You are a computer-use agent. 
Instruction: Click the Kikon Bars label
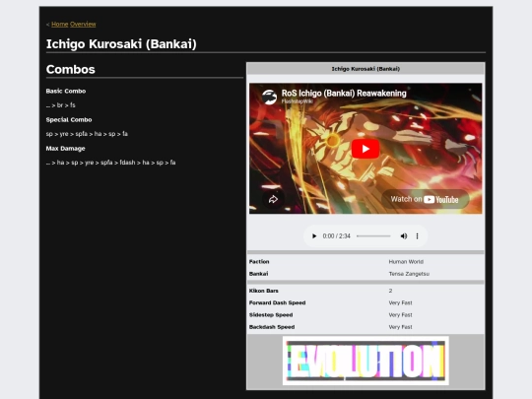coord(264,291)
